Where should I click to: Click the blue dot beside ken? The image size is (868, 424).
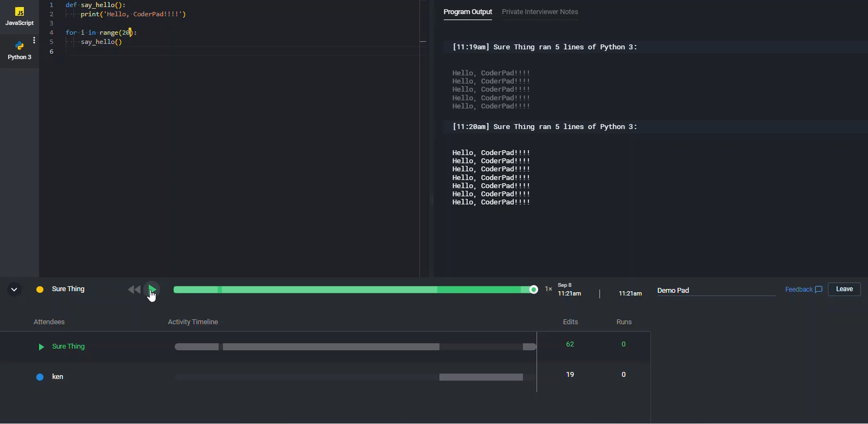click(40, 377)
